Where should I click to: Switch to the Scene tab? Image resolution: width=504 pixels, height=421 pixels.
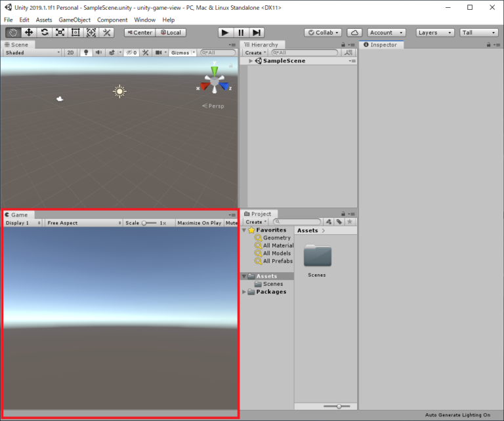pyautogui.click(x=16, y=45)
